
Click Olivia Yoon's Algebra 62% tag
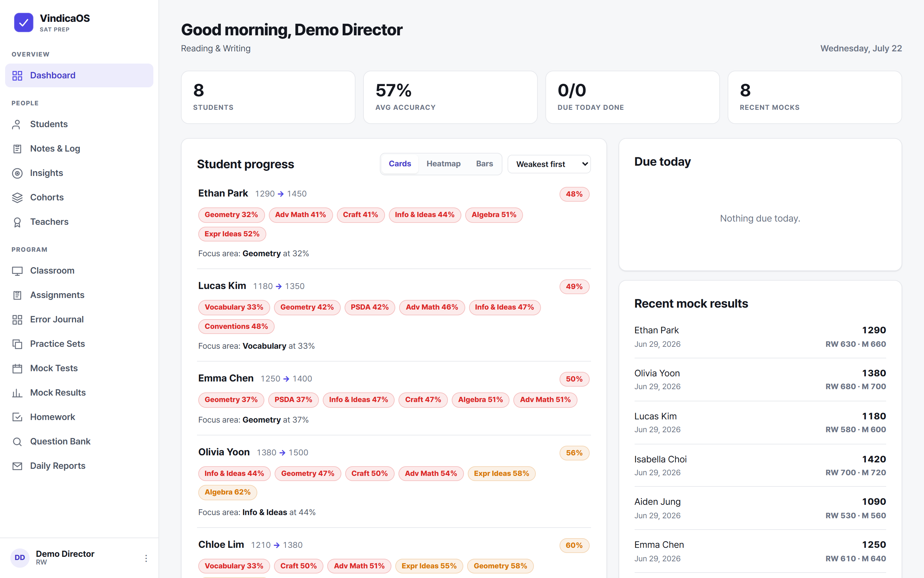click(x=227, y=492)
